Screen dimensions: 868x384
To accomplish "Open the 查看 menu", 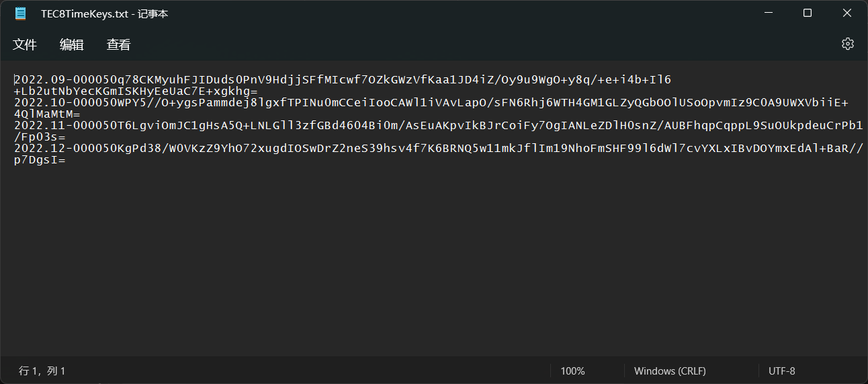I will [x=119, y=45].
